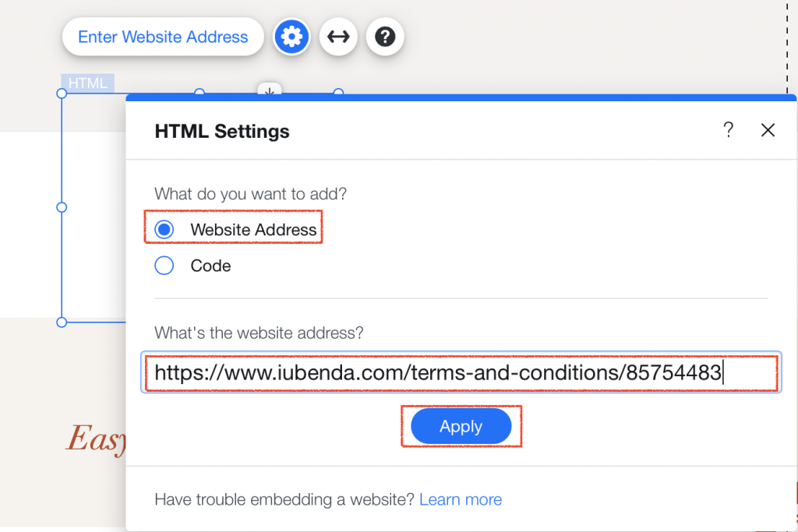Click the double-headed arrow resize icon

[x=338, y=36]
